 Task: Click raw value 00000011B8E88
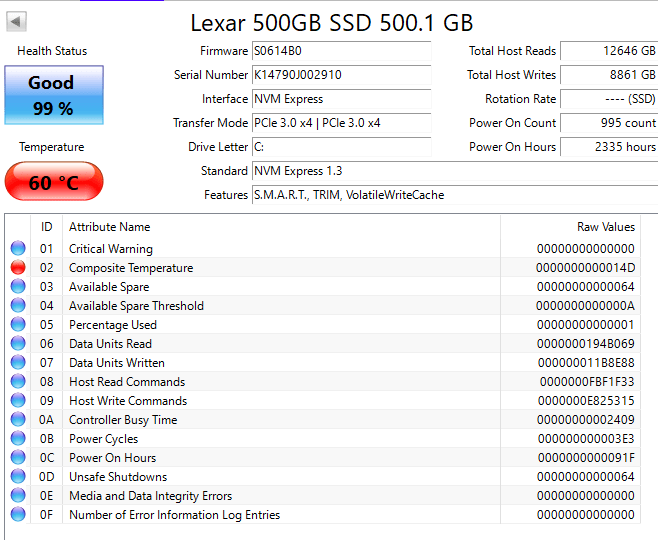point(586,363)
